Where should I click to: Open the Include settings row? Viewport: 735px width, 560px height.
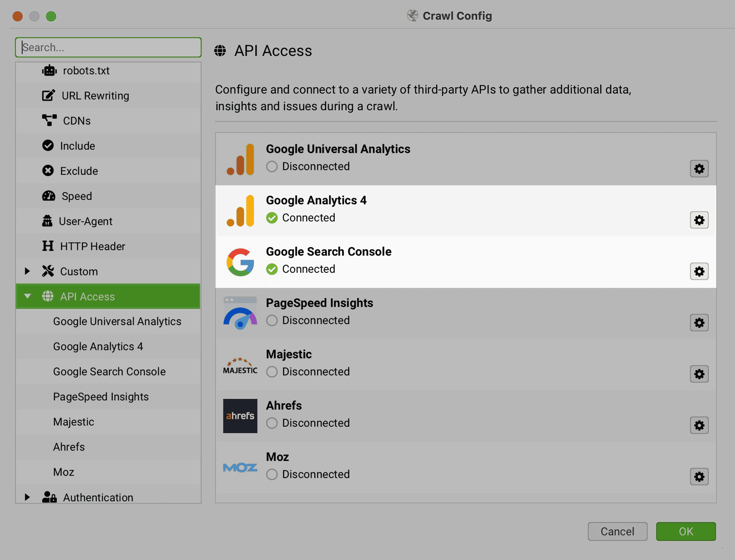pos(108,146)
